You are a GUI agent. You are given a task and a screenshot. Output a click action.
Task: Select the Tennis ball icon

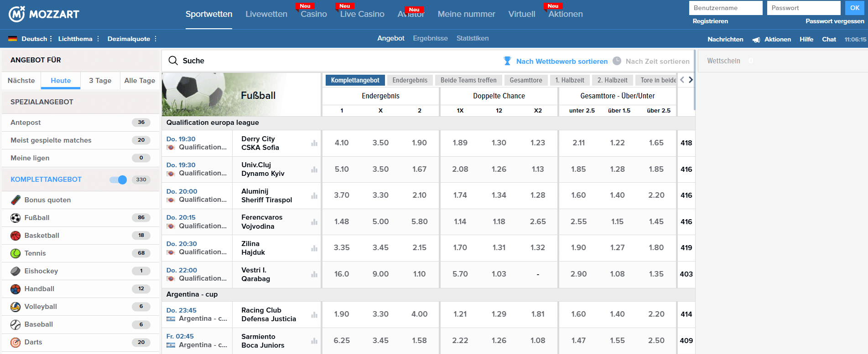16,253
